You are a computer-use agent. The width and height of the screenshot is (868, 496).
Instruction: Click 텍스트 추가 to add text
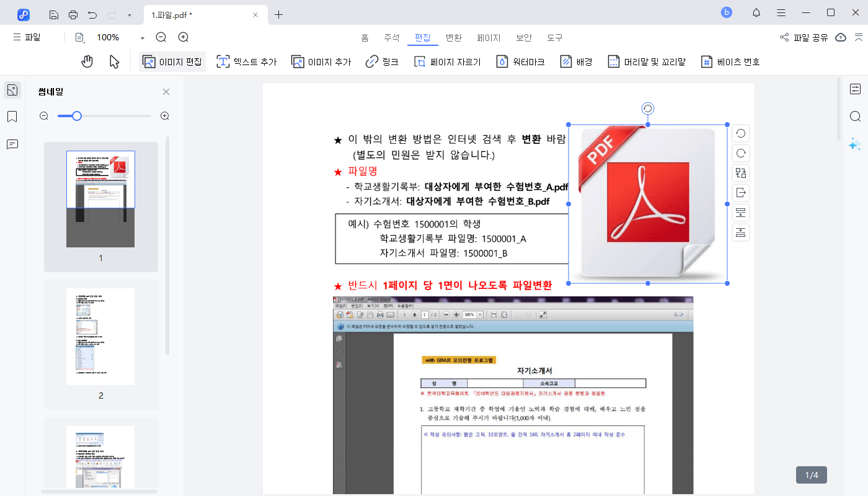click(246, 61)
